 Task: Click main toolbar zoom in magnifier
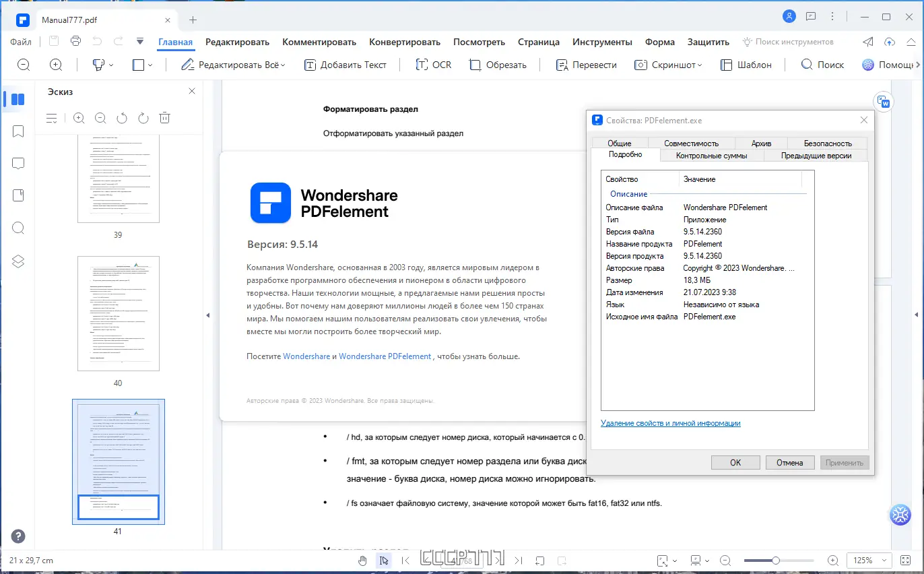56,65
